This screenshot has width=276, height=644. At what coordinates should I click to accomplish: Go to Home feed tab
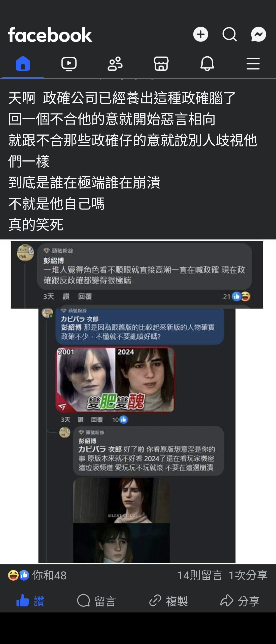coord(23,64)
